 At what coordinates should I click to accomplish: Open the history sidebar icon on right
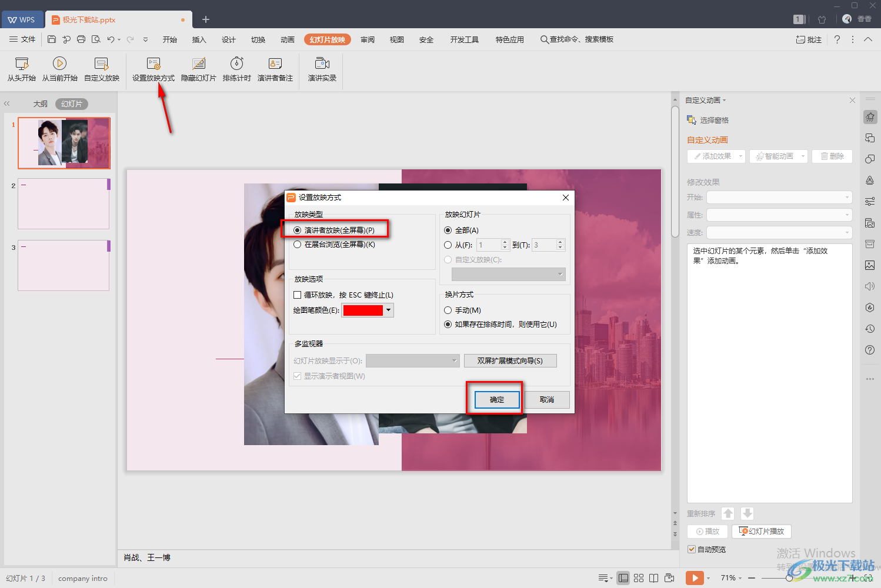[x=870, y=329]
